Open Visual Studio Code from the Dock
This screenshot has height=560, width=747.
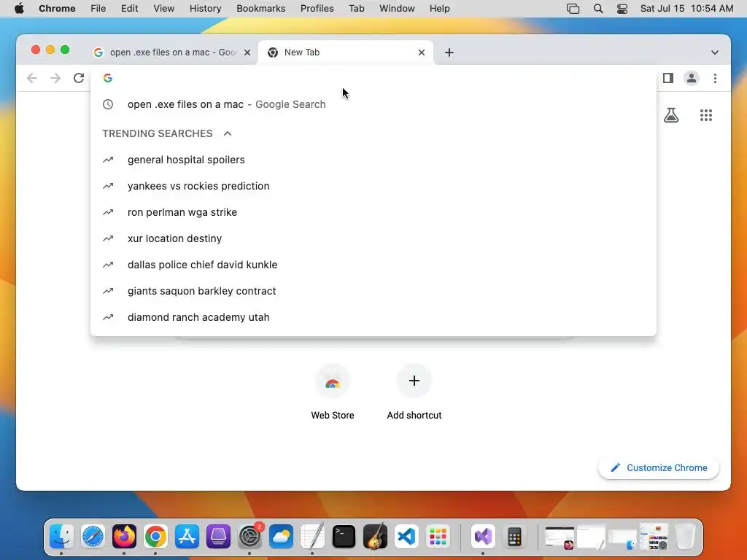tap(406, 537)
